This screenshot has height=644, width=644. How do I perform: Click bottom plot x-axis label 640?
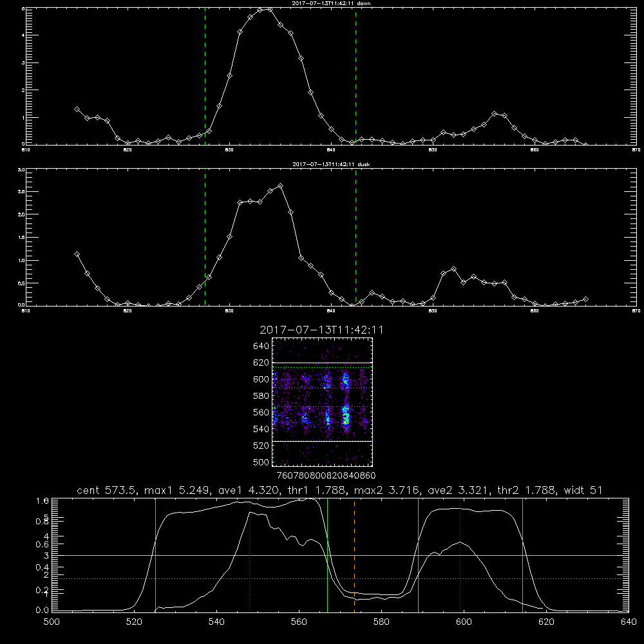tap(629, 622)
